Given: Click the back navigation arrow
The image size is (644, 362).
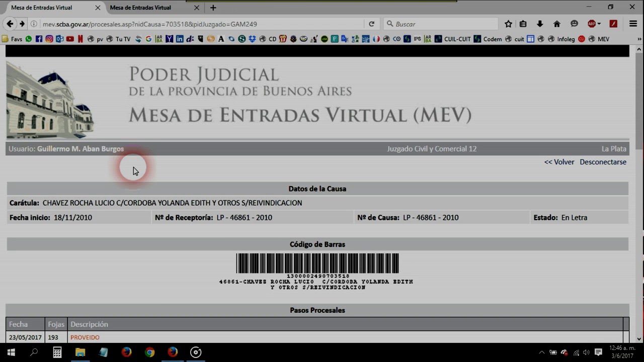Looking at the screenshot, I should click(x=10, y=24).
